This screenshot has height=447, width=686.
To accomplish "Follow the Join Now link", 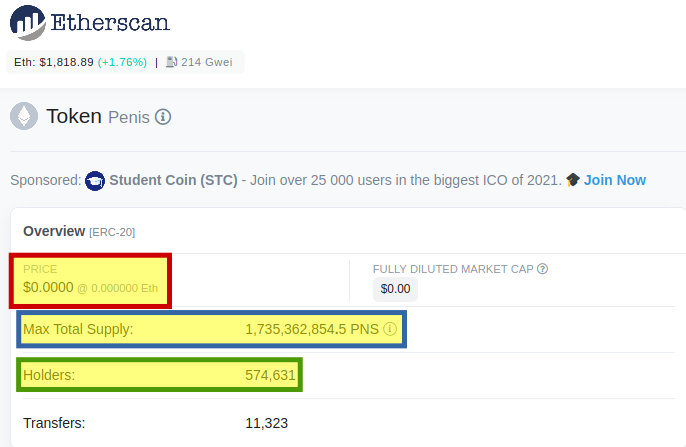I will point(615,180).
